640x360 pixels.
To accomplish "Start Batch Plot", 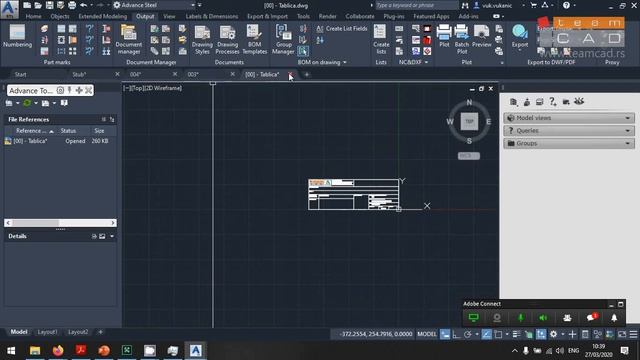I will tap(462, 40).
